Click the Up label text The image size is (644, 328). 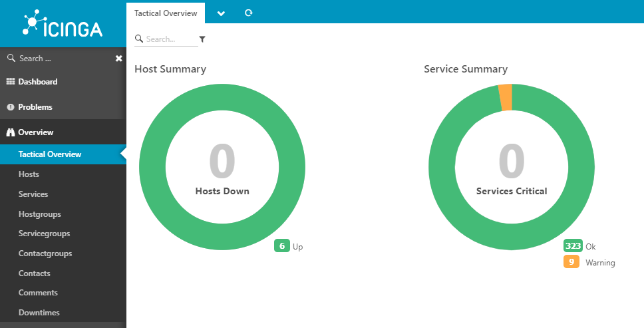298,247
